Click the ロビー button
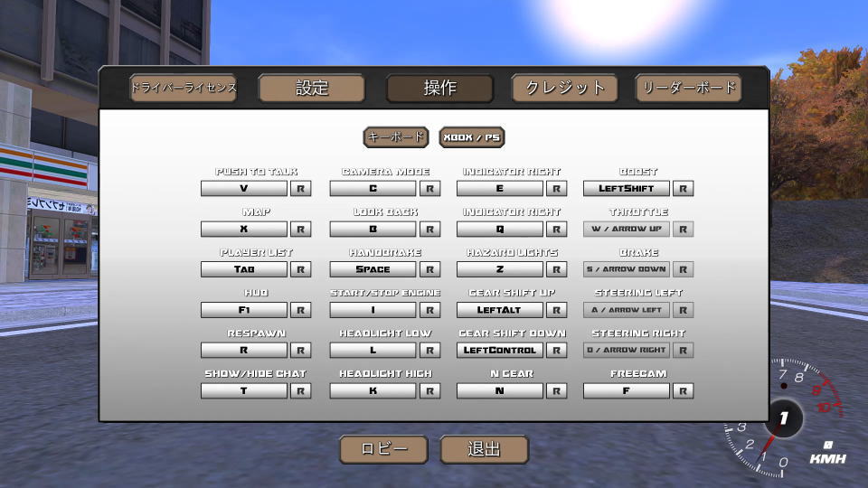 (383, 449)
